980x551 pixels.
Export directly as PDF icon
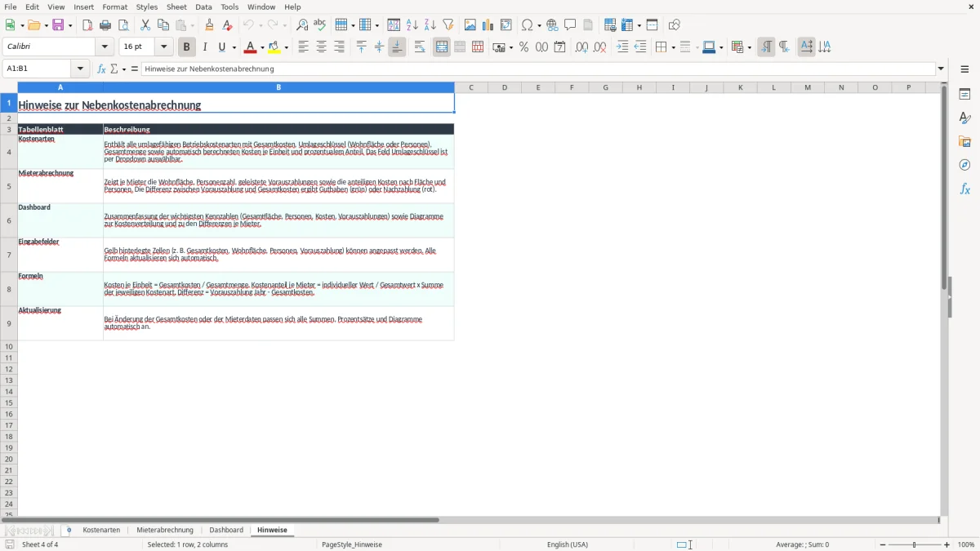[x=87, y=25]
